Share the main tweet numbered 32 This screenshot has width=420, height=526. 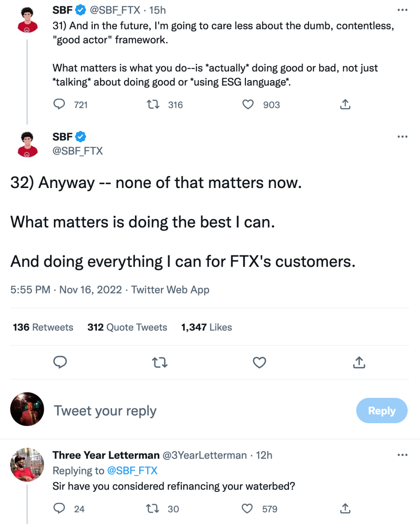pyautogui.click(x=359, y=362)
